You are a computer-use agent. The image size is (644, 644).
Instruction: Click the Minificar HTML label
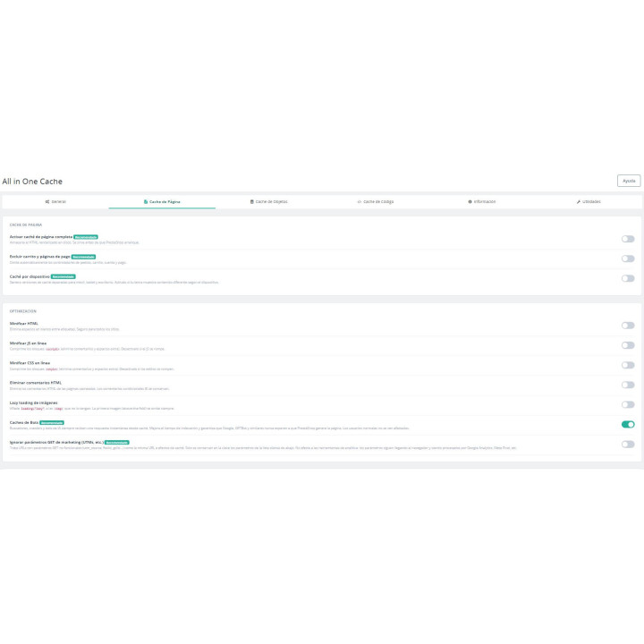24,324
